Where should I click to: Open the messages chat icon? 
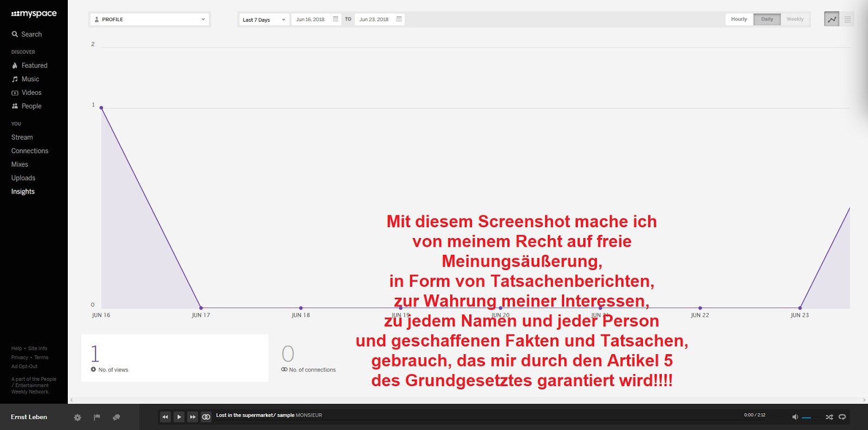click(116, 417)
